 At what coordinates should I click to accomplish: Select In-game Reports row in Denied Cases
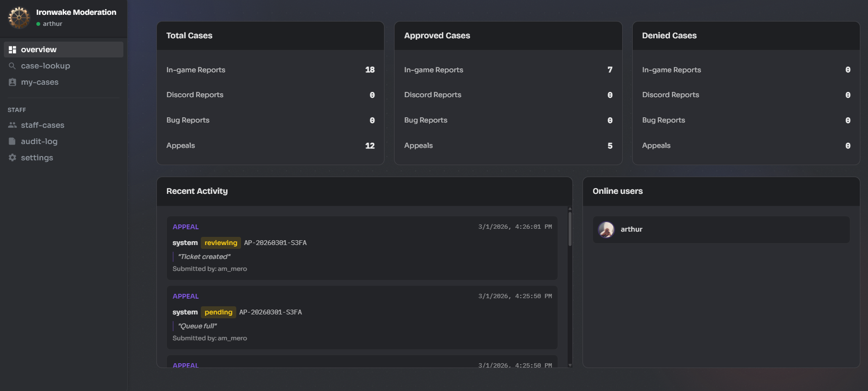pos(746,70)
